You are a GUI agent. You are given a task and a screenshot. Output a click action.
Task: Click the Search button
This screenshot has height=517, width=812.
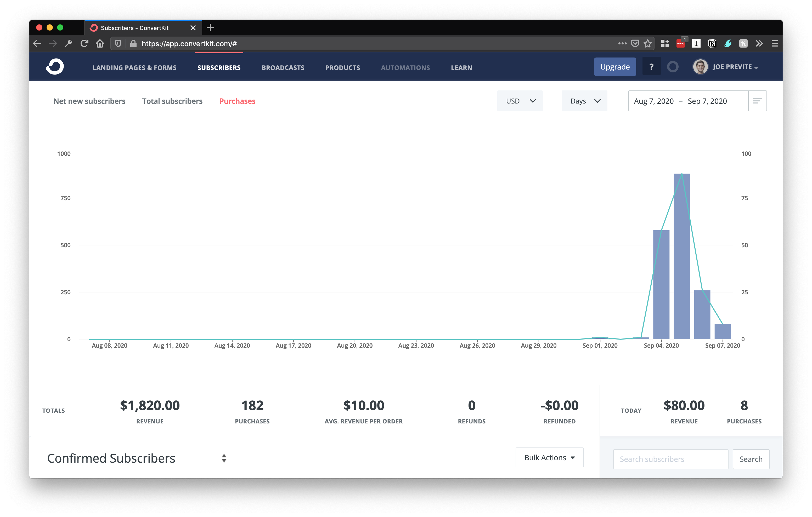pyautogui.click(x=751, y=459)
